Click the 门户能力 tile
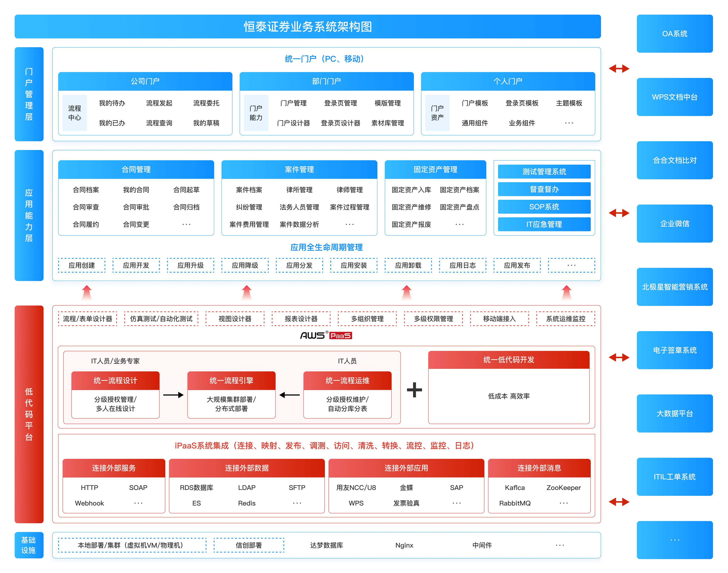Screen dimensions: 728x573 coord(256,113)
